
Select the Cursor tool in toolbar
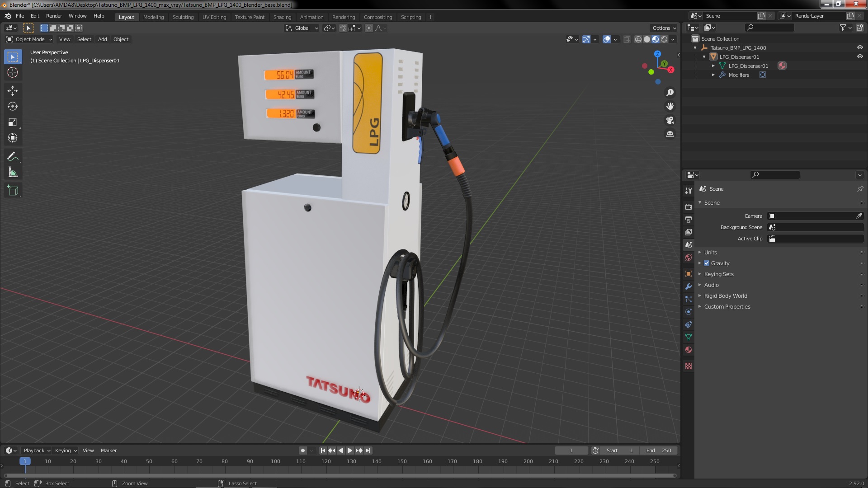13,72
